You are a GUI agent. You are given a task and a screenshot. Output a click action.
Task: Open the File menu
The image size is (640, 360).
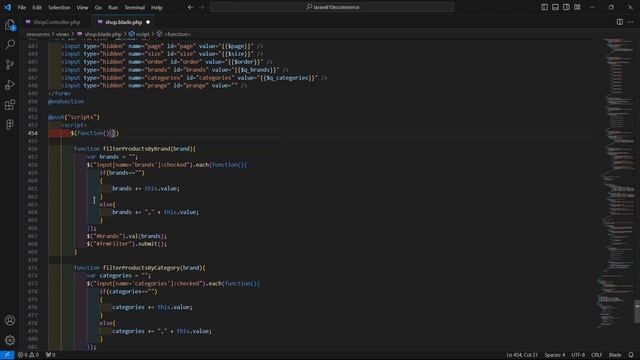pyautogui.click(x=22, y=7)
